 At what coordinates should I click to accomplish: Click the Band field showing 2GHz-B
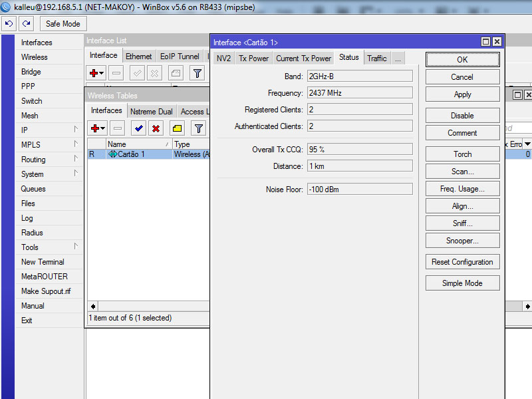coord(360,76)
